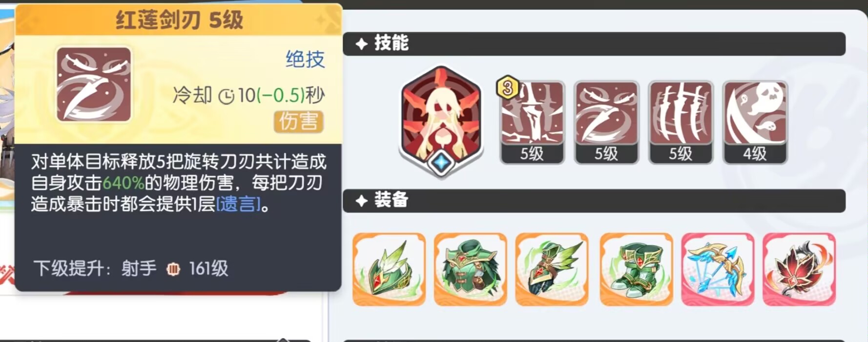
Task: Select the ghost scythe skill at 4级
Action: coord(755,122)
